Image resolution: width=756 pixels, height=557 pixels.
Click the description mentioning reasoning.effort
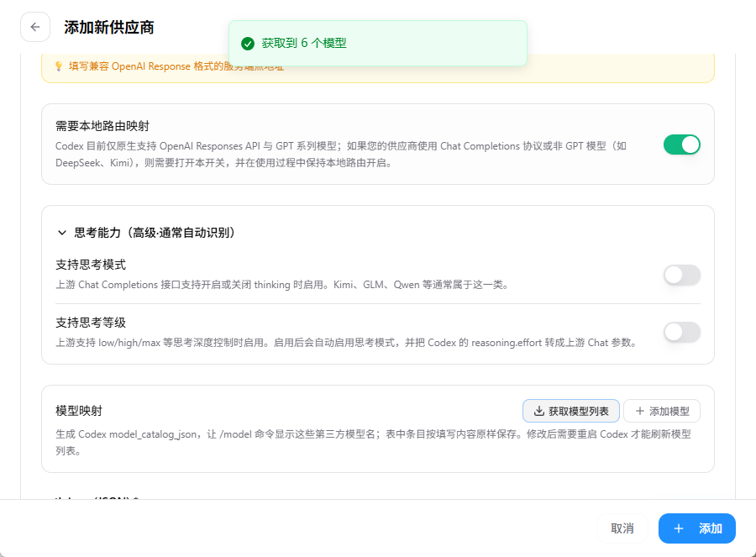pyautogui.click(x=347, y=343)
